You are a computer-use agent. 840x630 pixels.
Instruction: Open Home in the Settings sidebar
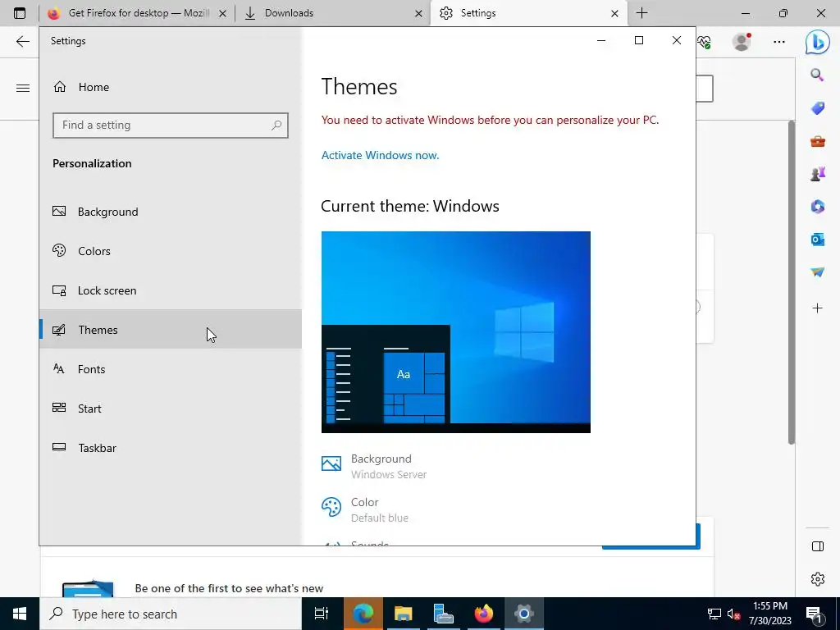click(x=171, y=87)
